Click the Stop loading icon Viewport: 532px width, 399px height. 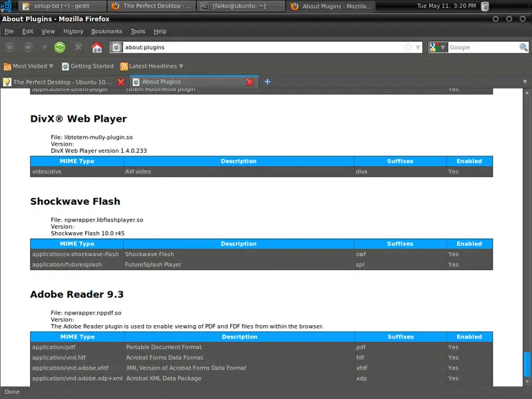[x=78, y=47]
